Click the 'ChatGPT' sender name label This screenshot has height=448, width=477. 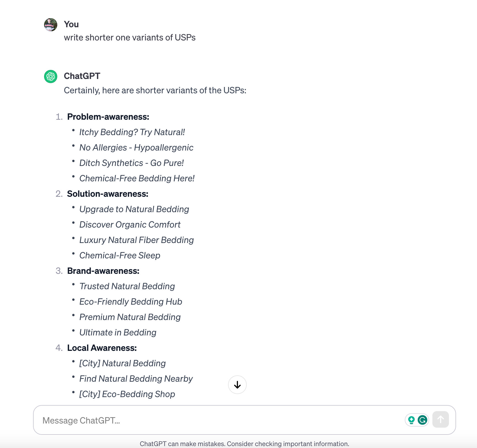tap(82, 76)
